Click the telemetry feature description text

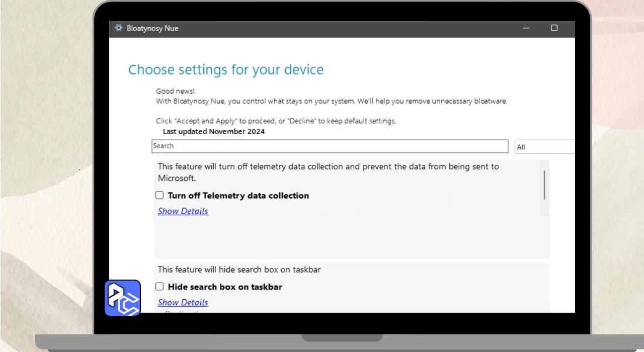pyautogui.click(x=329, y=172)
